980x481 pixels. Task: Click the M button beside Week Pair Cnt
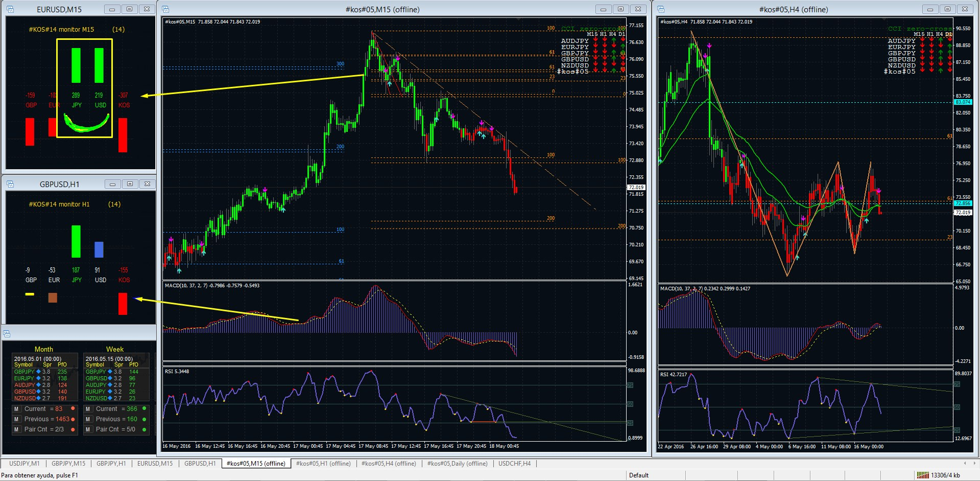pyautogui.click(x=88, y=429)
